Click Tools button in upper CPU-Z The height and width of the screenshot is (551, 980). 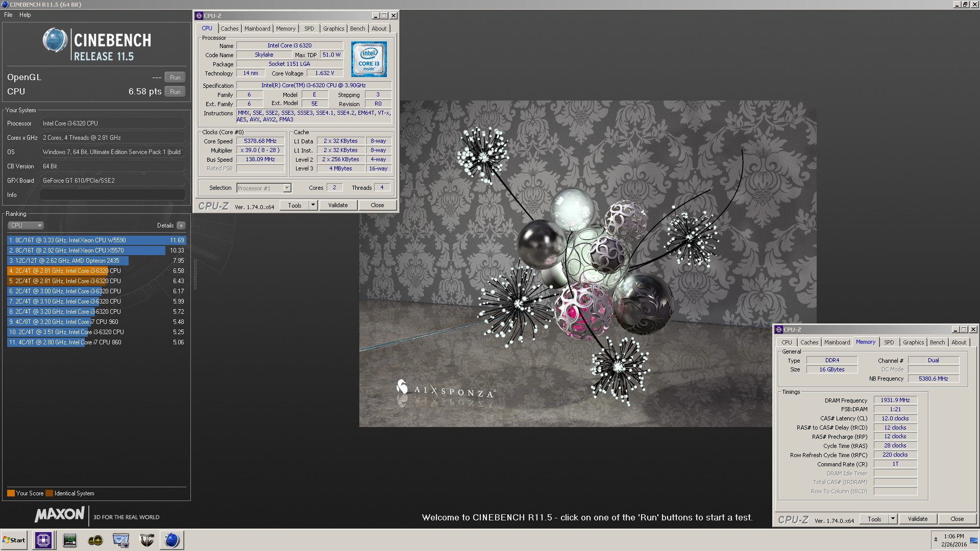click(x=295, y=205)
